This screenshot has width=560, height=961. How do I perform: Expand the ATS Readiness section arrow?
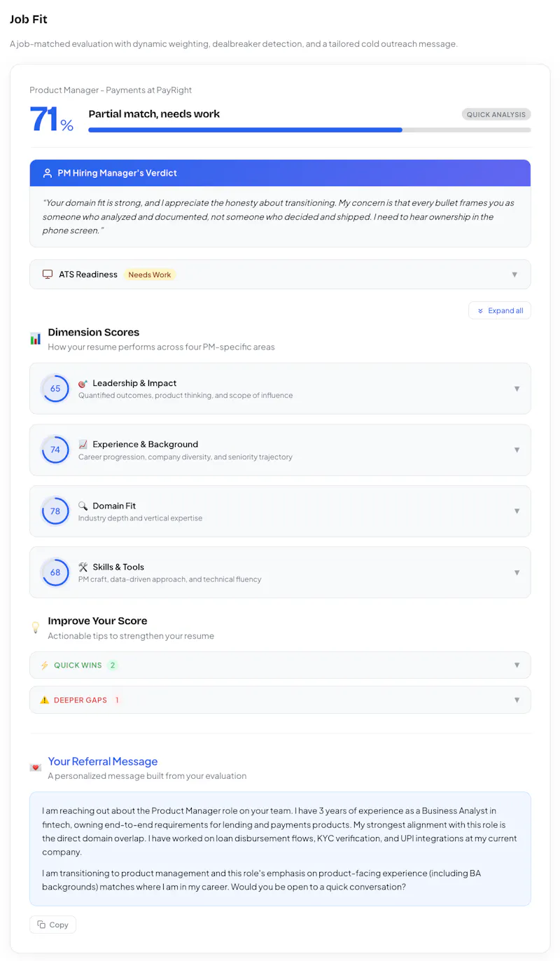pos(514,275)
